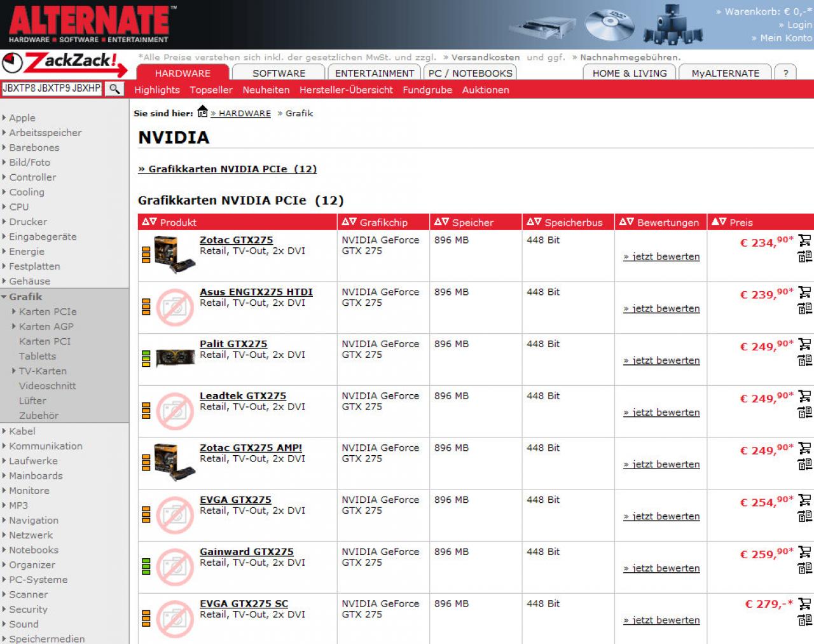
Task: Click compare icon for Palit GTX275
Action: click(x=804, y=360)
